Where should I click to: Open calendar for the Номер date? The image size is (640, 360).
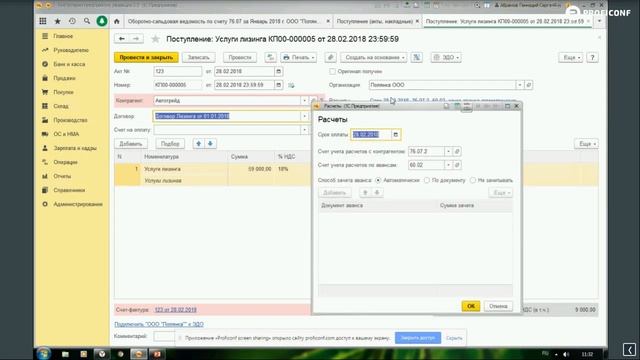pos(278,85)
